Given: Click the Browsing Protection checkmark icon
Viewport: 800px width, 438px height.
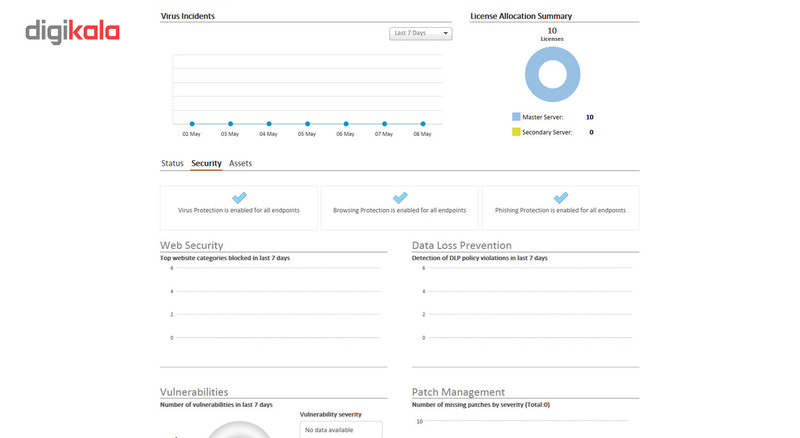Looking at the screenshot, I should pos(400,198).
